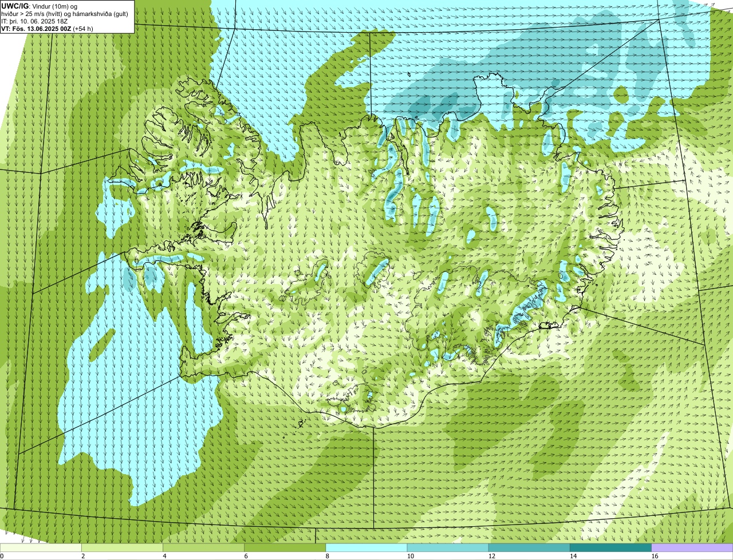Screen dimensions: 733x560
Task: Click the legend label '10'
Action: click(410, 556)
